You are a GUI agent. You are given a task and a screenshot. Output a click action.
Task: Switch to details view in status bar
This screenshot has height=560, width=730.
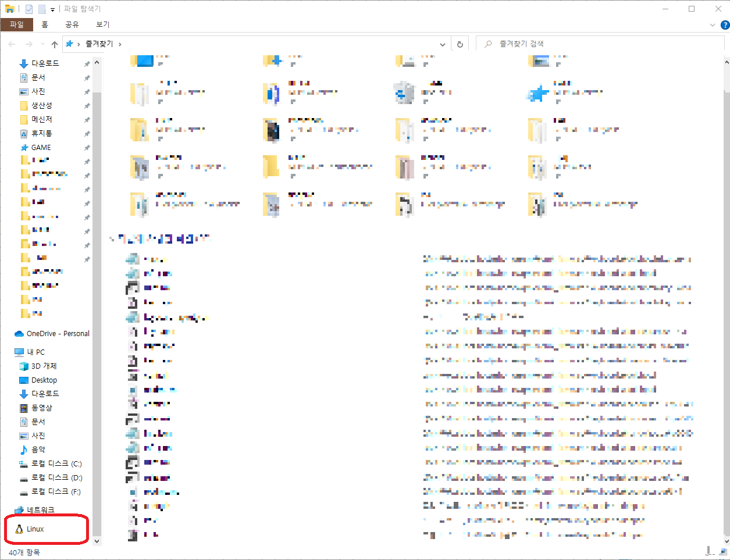(x=710, y=551)
